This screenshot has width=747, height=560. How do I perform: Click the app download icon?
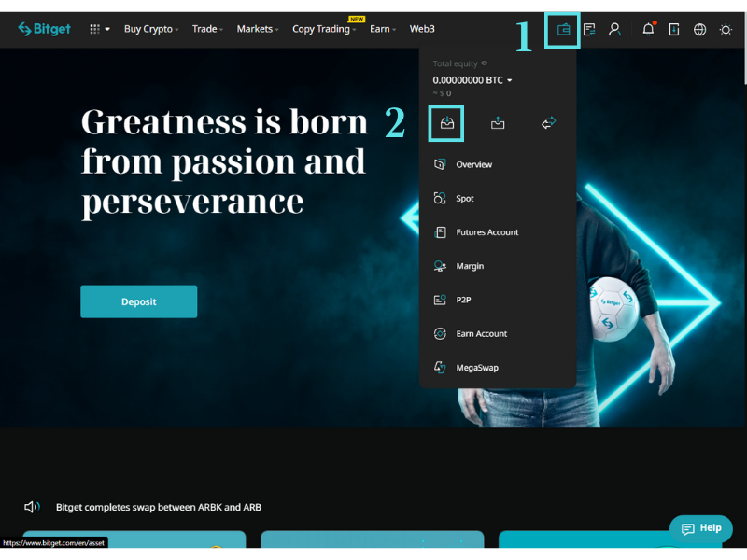click(x=674, y=30)
